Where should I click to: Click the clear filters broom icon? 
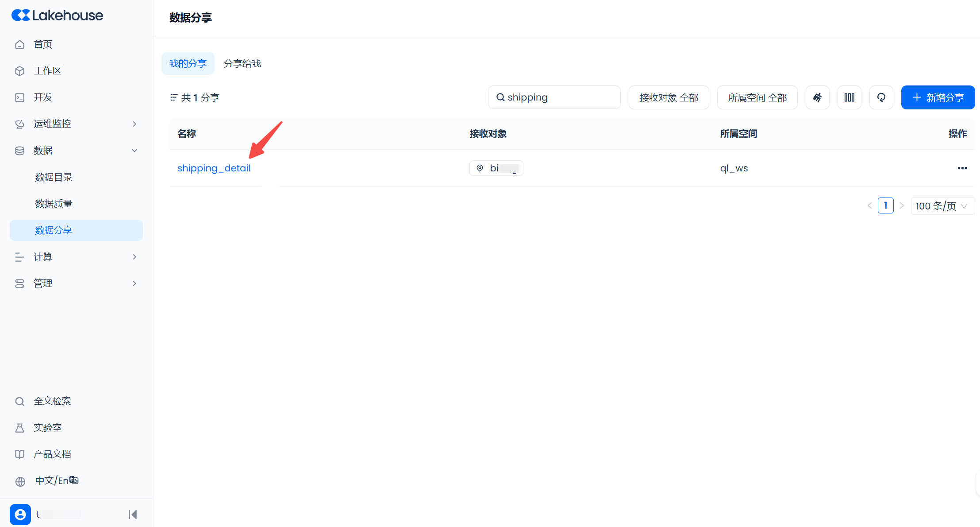pos(817,97)
